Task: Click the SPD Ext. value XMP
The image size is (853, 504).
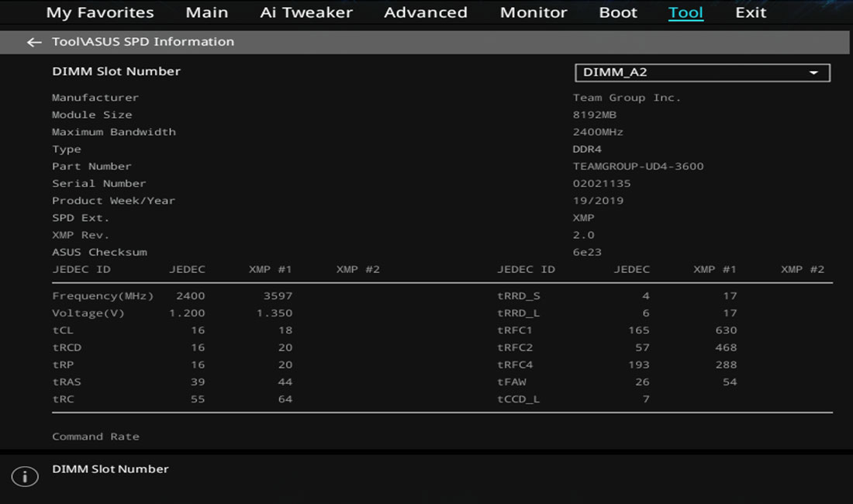Action: click(584, 218)
